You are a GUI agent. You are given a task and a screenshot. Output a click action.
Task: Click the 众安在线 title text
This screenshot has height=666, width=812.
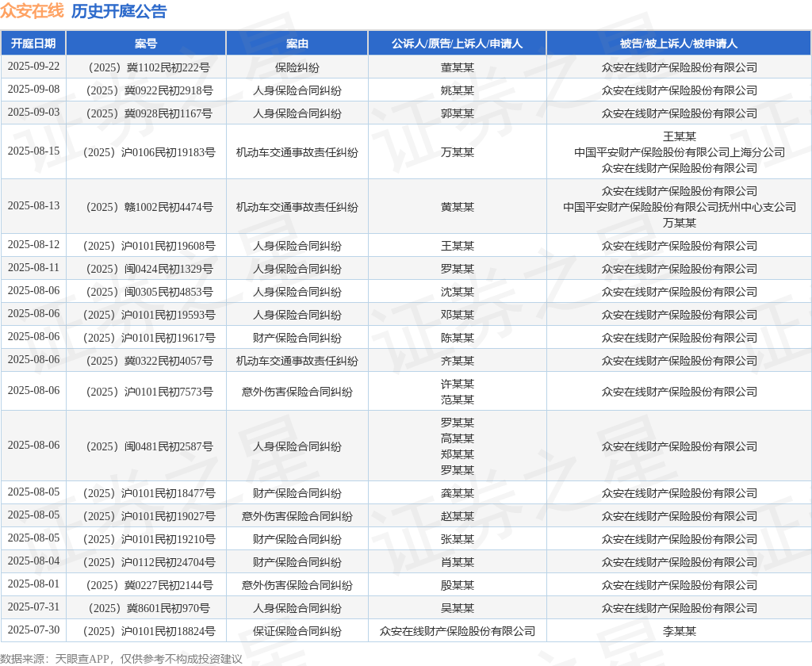tap(32, 11)
